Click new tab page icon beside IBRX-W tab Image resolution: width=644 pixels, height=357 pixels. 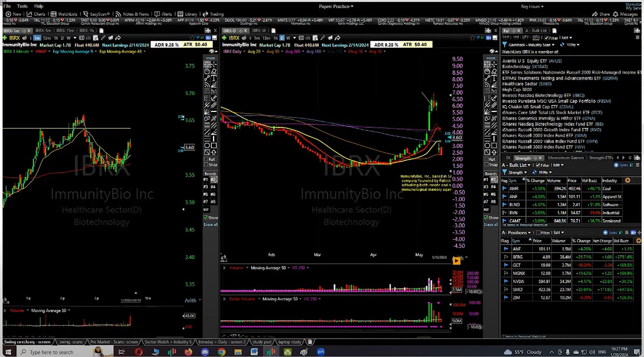coord(273,31)
